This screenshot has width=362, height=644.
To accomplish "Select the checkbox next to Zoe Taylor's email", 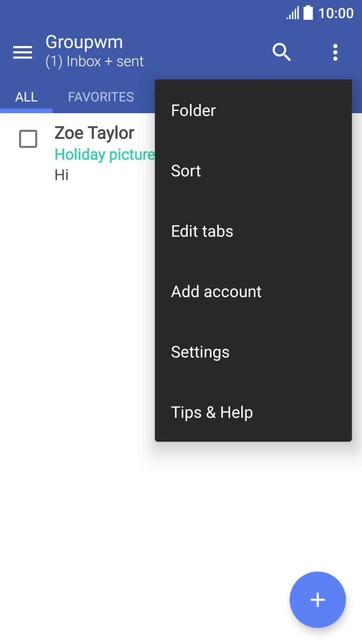I will [28, 139].
